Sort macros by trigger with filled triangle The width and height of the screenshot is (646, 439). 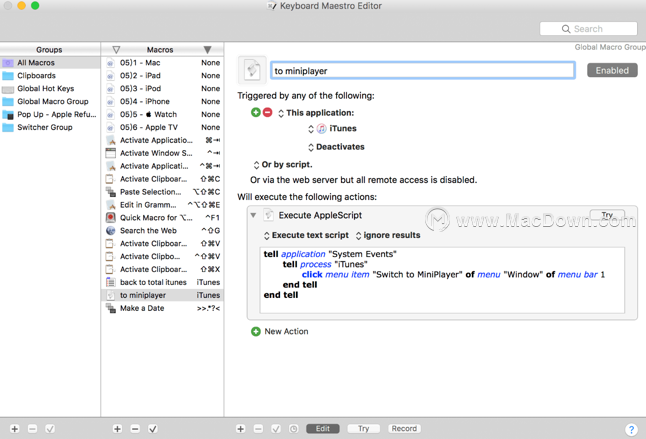207,50
